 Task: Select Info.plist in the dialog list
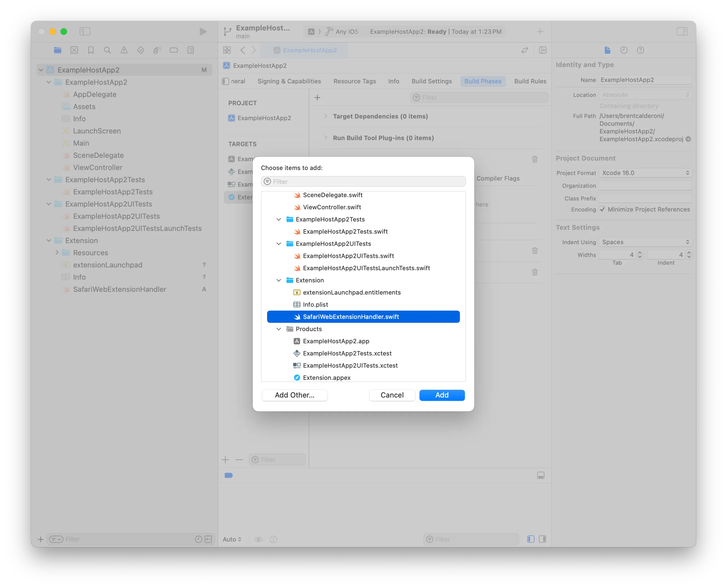pyautogui.click(x=363, y=305)
